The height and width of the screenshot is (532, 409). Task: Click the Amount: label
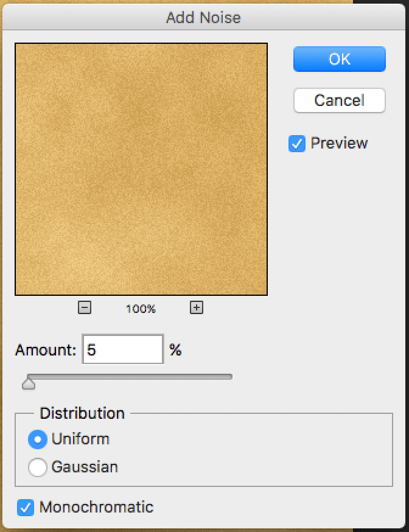(46, 350)
